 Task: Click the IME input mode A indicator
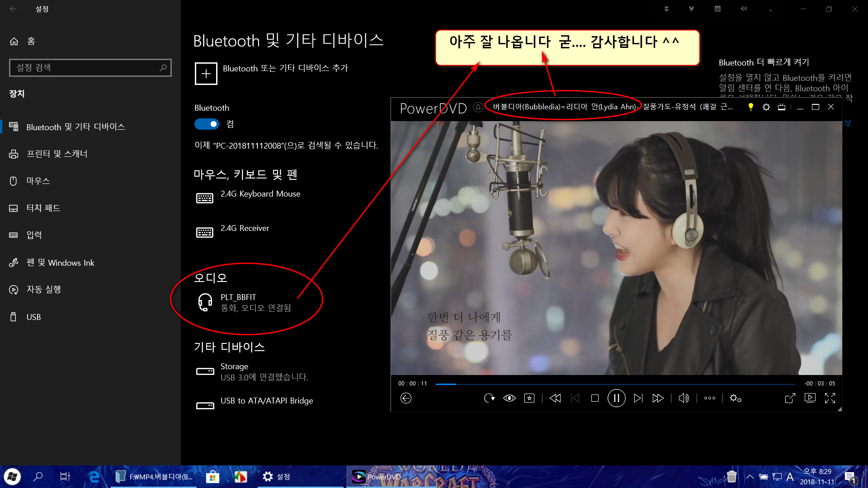(790, 477)
